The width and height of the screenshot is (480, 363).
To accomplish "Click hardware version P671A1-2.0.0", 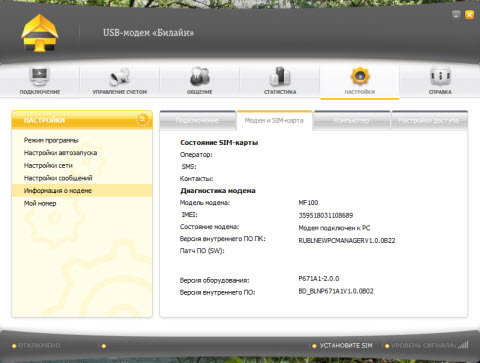I will [x=319, y=278].
